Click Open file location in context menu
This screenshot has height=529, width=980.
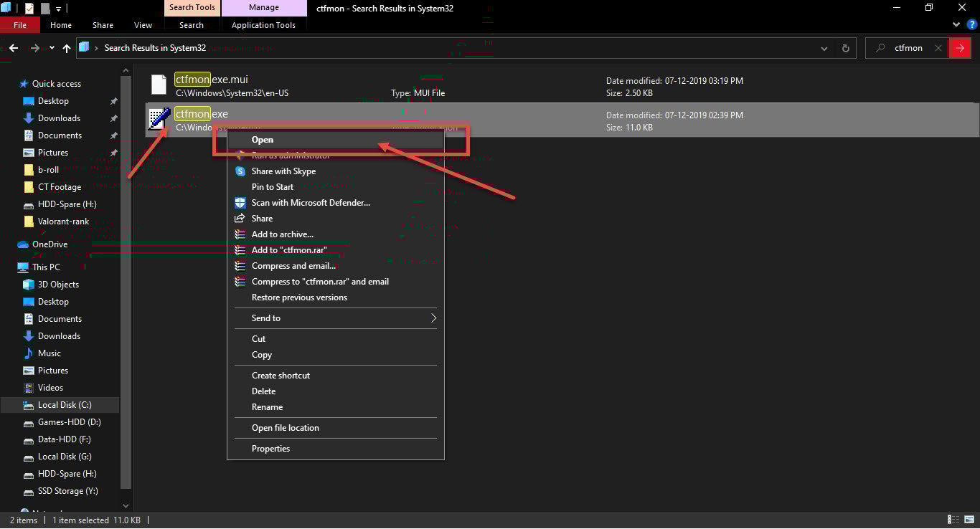[x=285, y=427]
